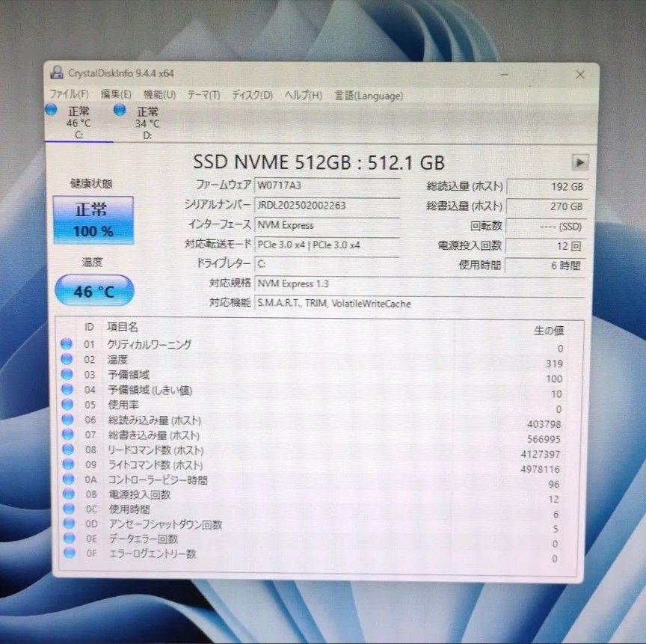Click the 生の値 column header
The height and width of the screenshot is (644, 646).
tap(548, 331)
